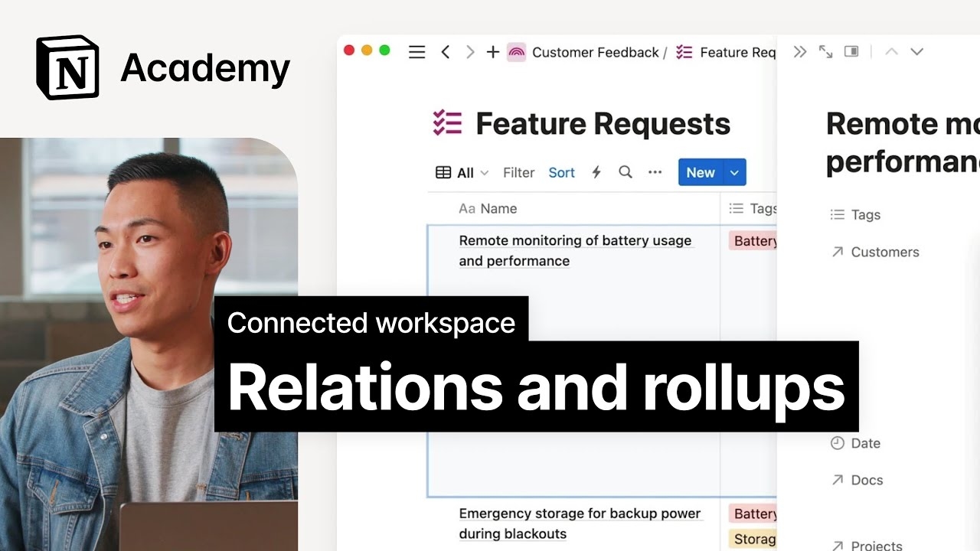Go to next record with down chevron
The width and height of the screenshot is (980, 551).
(916, 52)
